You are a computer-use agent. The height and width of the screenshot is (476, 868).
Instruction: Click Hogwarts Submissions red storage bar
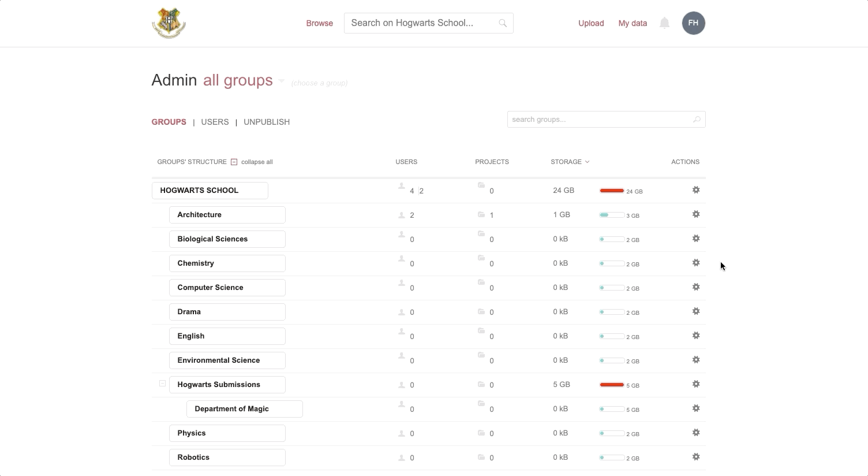612,385
